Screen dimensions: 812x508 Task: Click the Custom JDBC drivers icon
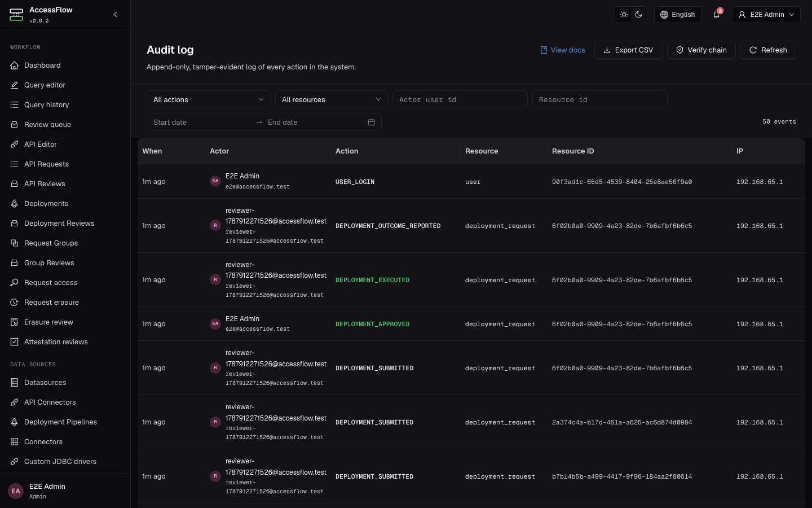tap(15, 462)
